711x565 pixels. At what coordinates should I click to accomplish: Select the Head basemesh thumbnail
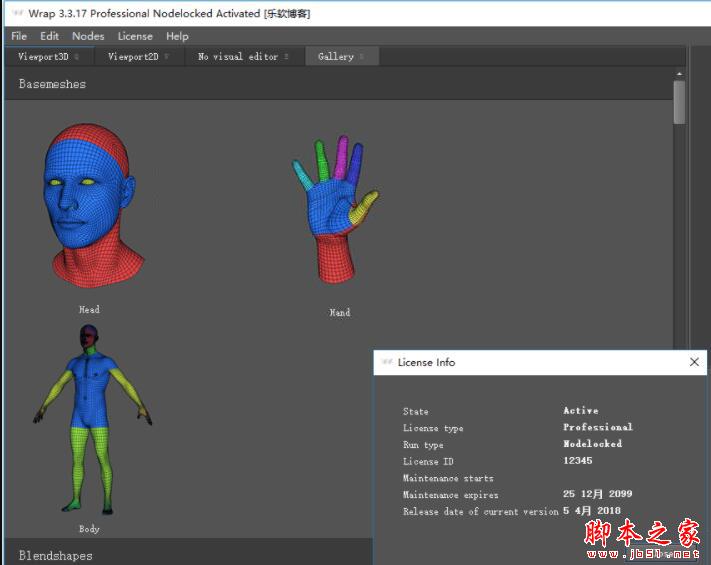click(x=94, y=205)
